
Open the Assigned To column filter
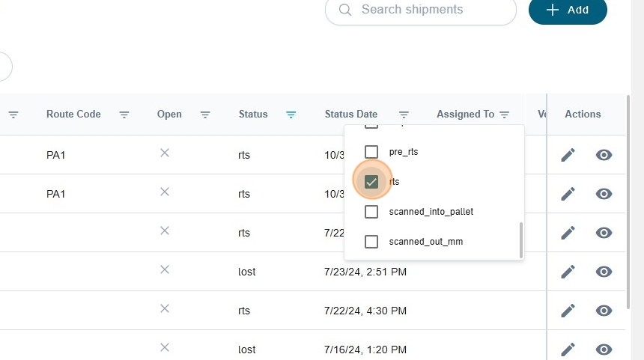[x=505, y=115]
